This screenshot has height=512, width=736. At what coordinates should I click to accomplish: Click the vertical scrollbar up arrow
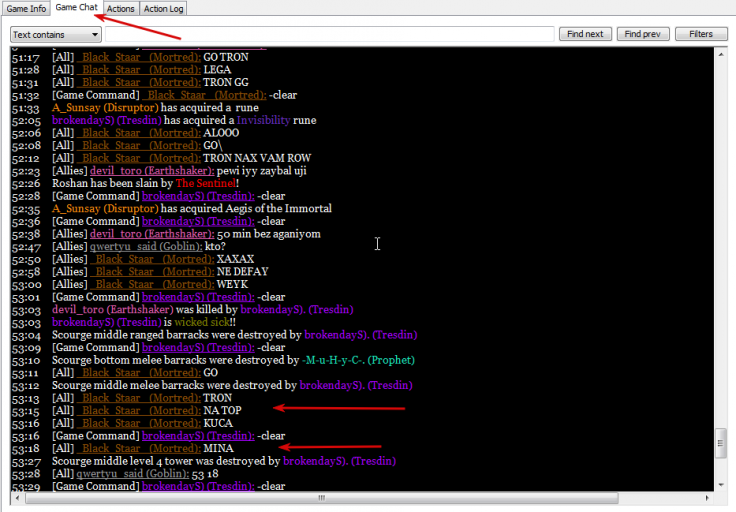click(721, 54)
